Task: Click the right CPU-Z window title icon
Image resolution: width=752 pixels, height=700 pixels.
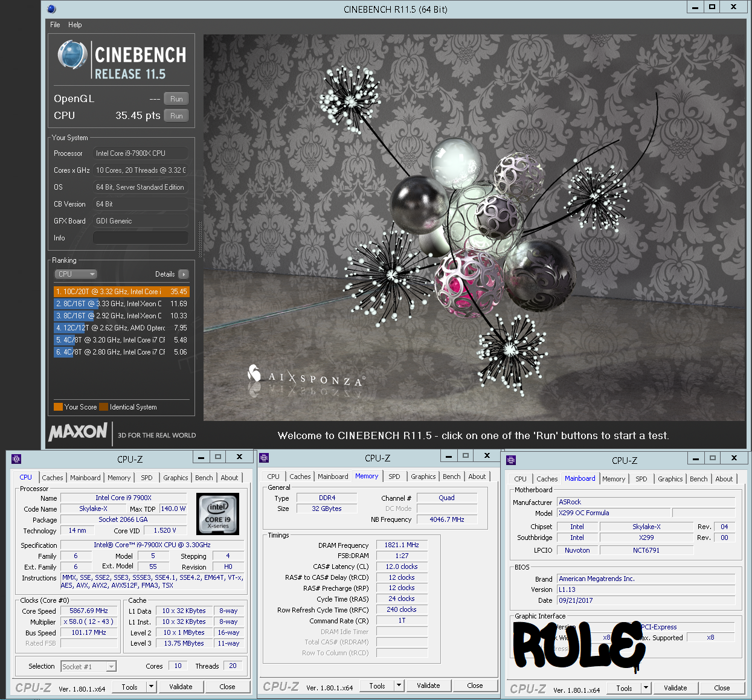Action: pos(511,460)
